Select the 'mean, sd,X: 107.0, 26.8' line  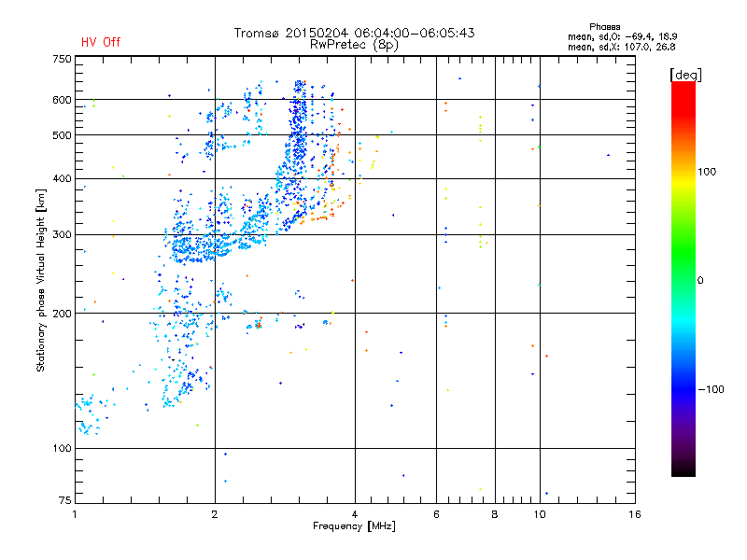coord(621,47)
